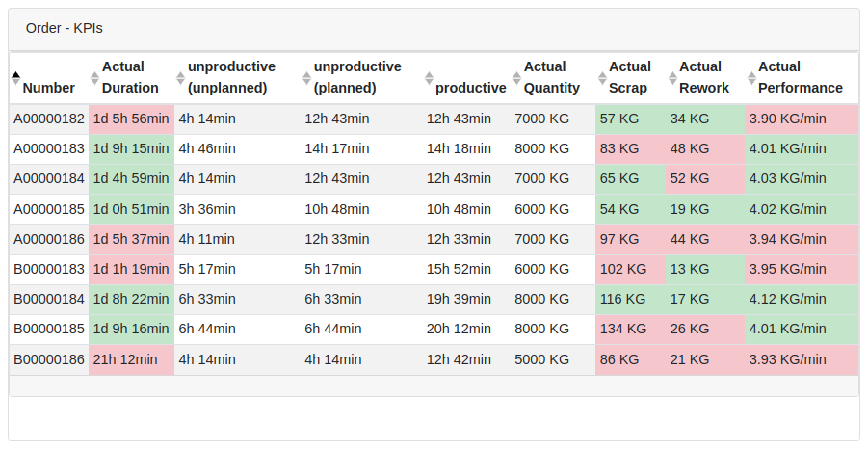
Task: Click sort icon for Actual Duration
Action: point(94,77)
